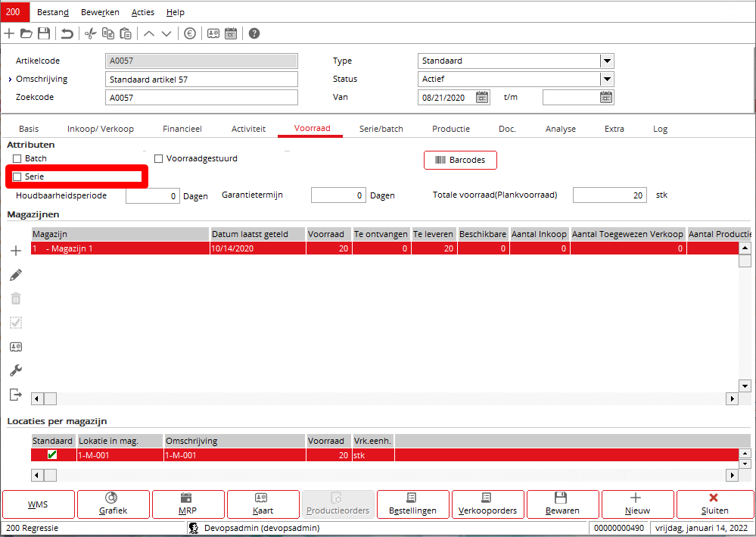Click the Undo arrow toolbar icon

click(x=67, y=33)
